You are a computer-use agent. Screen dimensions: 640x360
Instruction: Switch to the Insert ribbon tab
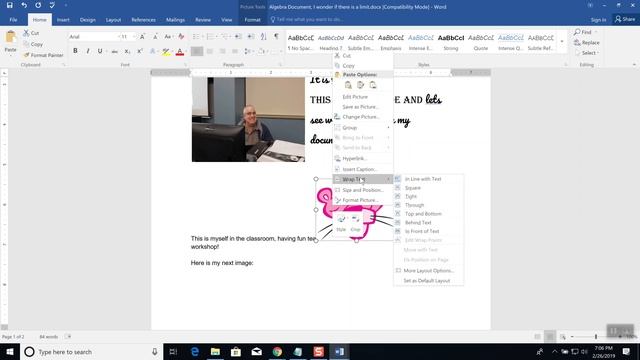tap(63, 20)
